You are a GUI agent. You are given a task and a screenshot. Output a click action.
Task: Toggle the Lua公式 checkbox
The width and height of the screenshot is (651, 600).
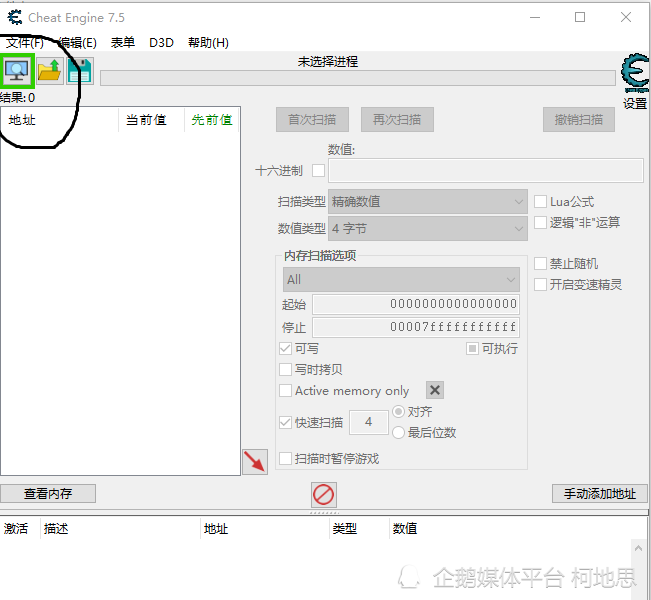coord(541,202)
